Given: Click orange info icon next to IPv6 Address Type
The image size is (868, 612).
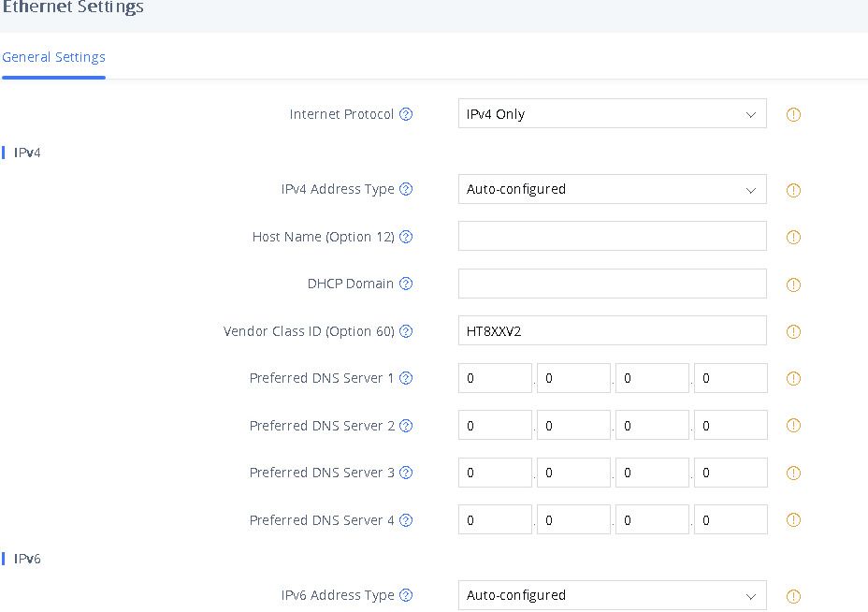Looking at the screenshot, I should (x=793, y=596).
